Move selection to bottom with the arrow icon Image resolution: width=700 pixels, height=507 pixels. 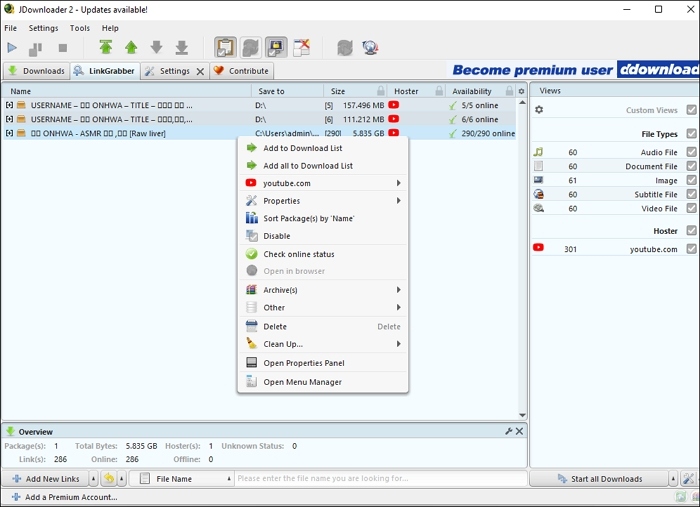pyautogui.click(x=182, y=47)
